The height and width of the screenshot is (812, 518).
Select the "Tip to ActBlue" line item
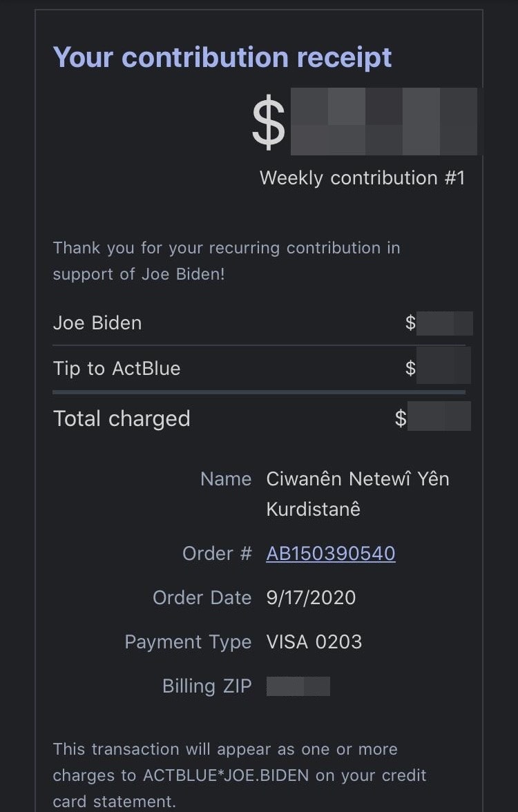coord(117,369)
